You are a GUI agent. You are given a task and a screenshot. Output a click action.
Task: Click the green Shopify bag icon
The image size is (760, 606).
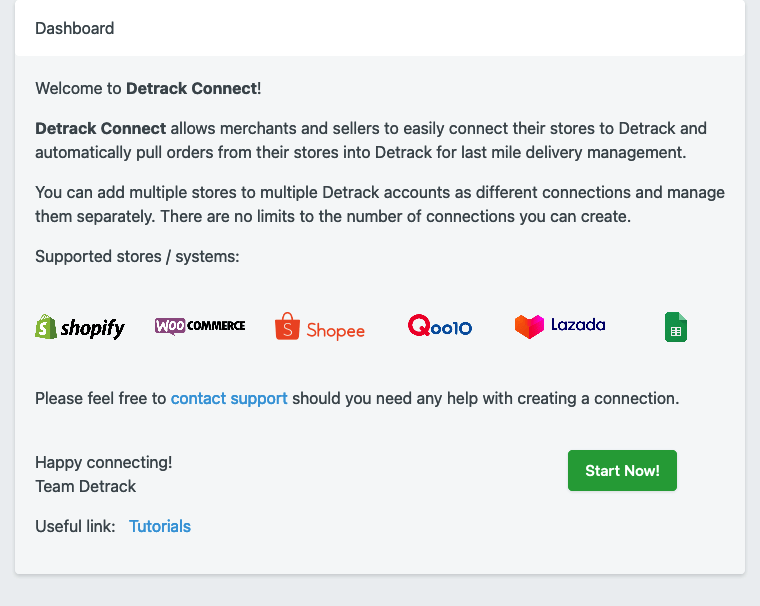click(x=46, y=327)
